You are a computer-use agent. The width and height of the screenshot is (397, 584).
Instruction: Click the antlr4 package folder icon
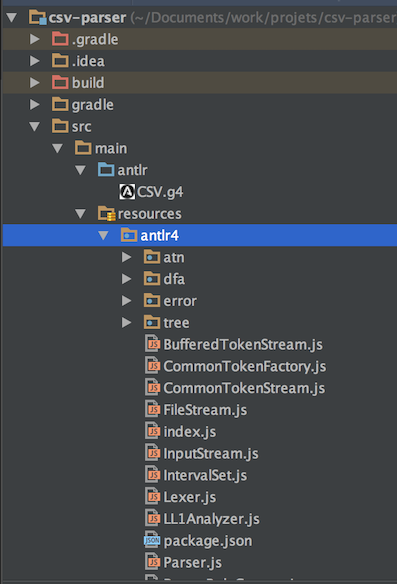pyautogui.click(x=129, y=235)
